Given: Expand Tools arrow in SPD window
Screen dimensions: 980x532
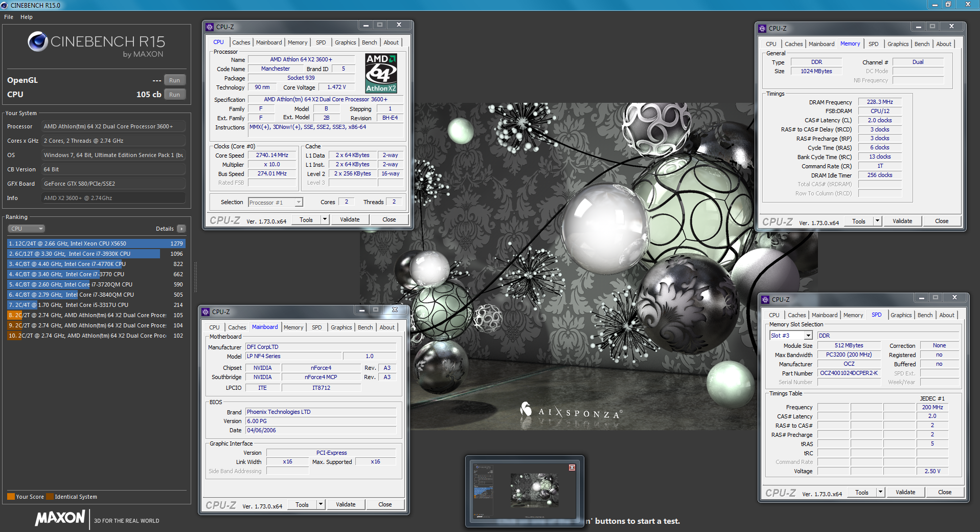Looking at the screenshot, I should 880,492.
